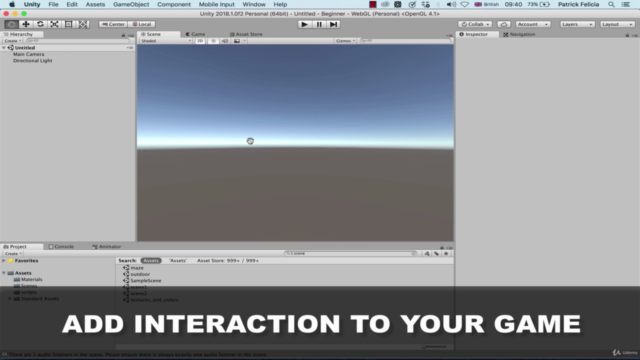Click the Hierarchy search field
Viewport: 640px width, 360px height.
pyautogui.click(x=78, y=41)
